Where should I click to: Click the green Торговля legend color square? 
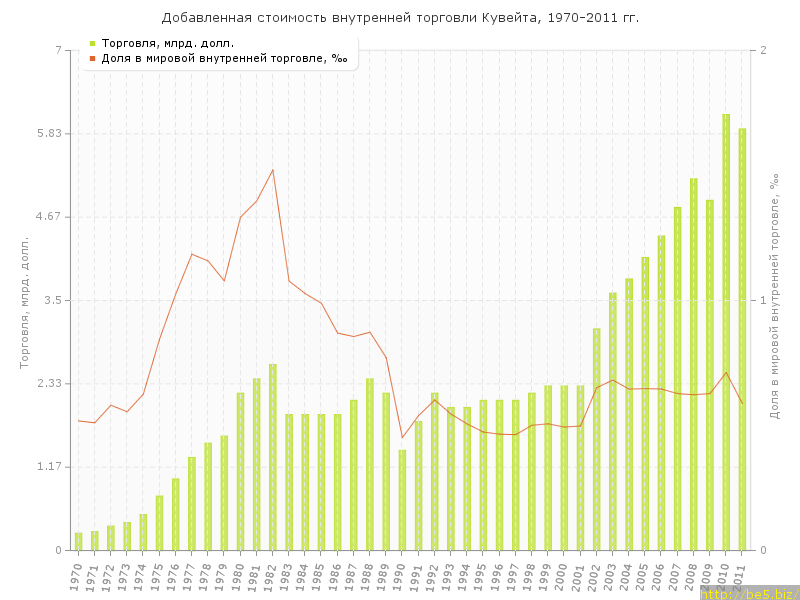pyautogui.click(x=92, y=43)
